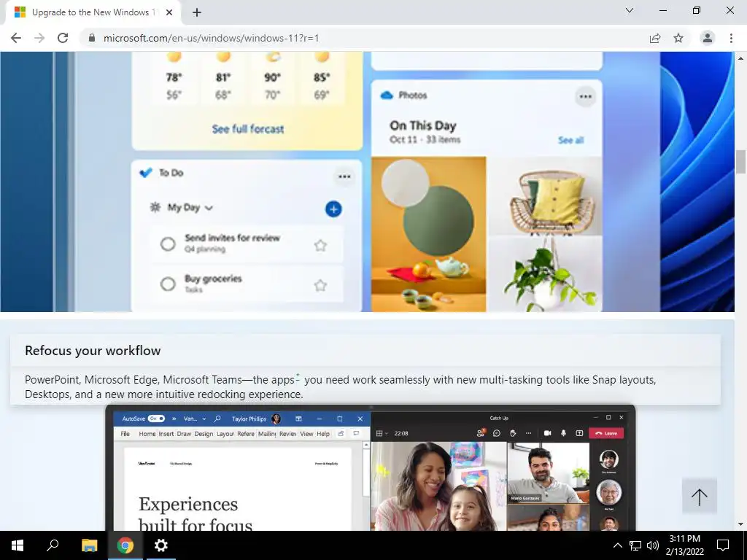Star the Buy groceries task
The image size is (747, 560).
tap(321, 285)
